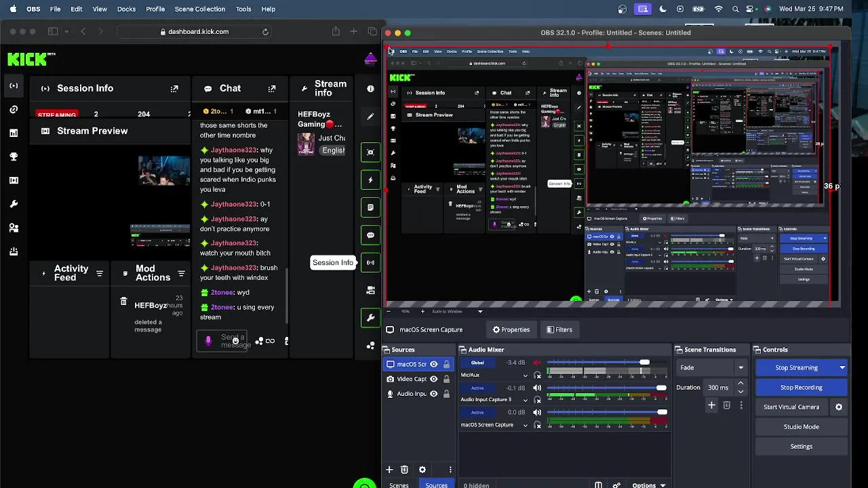Viewport: 868px width, 488px height.
Task: Open source Filters button
Action: coord(559,329)
